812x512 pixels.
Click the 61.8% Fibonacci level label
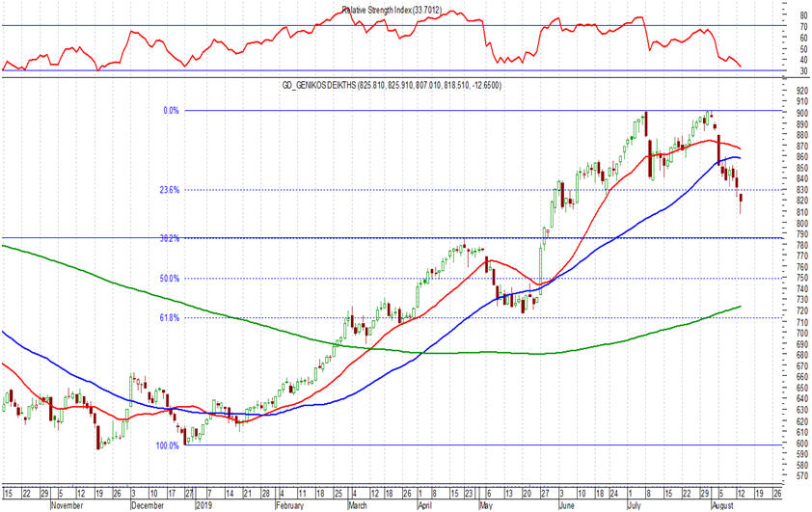tap(170, 318)
